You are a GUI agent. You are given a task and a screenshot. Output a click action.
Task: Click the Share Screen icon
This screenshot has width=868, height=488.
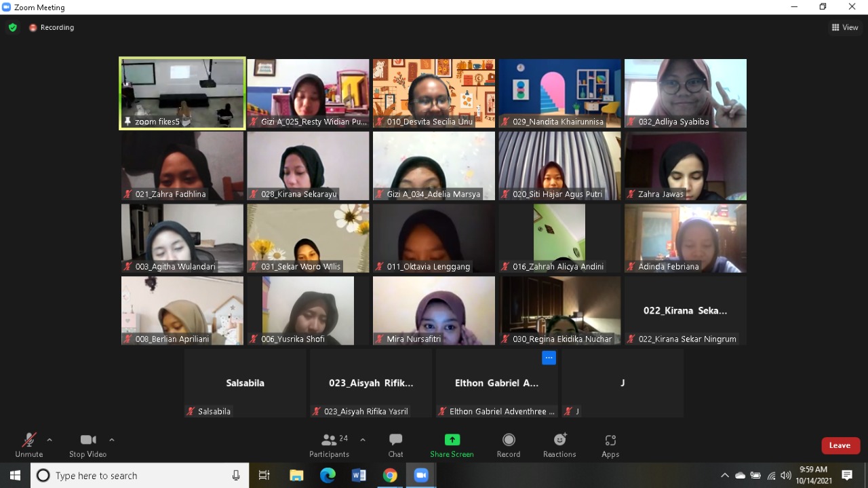pos(452,445)
